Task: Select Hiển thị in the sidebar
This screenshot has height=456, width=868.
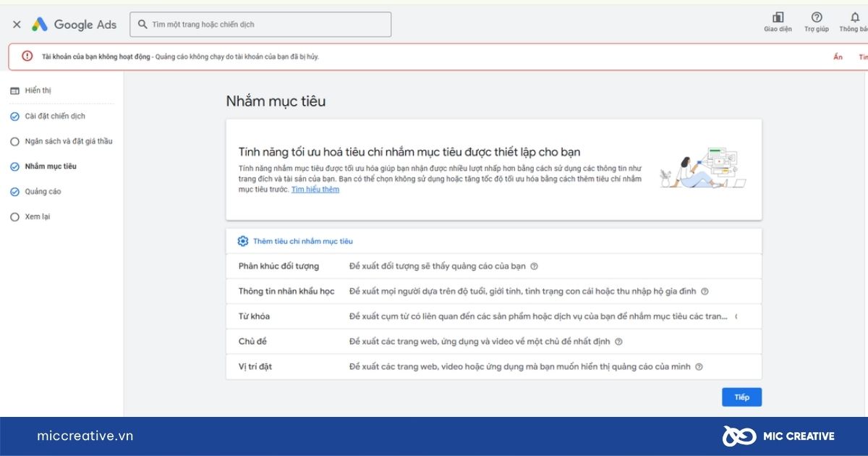Action: pyautogui.click(x=38, y=90)
